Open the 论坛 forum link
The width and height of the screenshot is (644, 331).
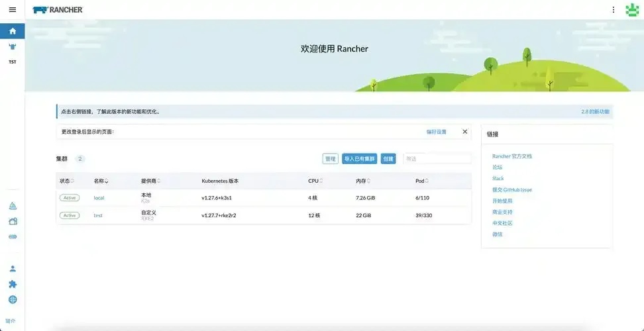tap(497, 167)
